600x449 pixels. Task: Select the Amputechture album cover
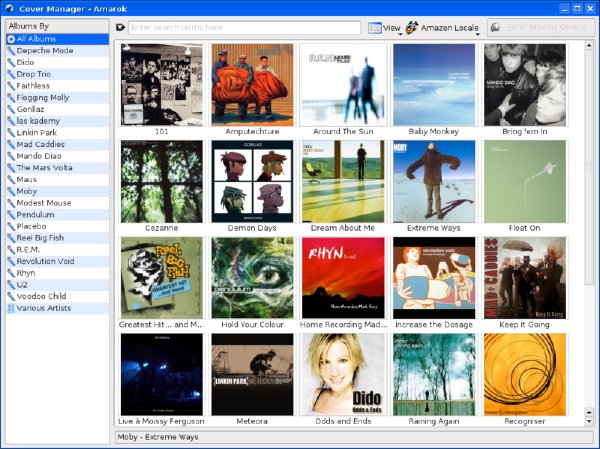pos(252,85)
